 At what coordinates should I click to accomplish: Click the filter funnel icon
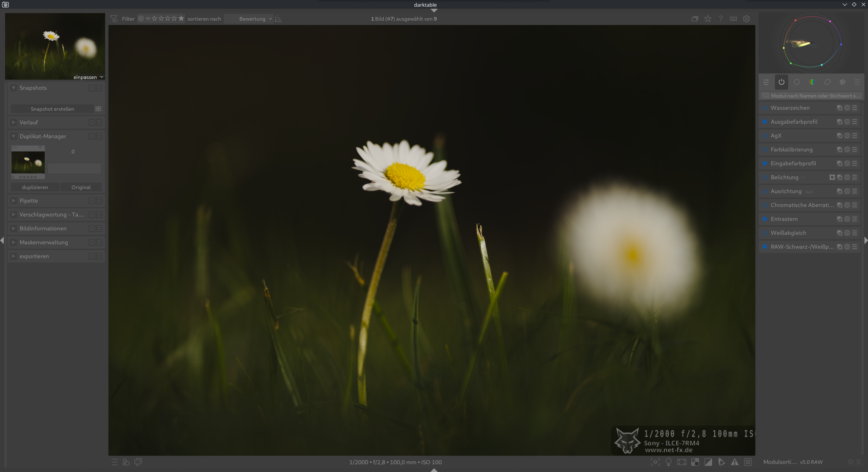(x=114, y=19)
